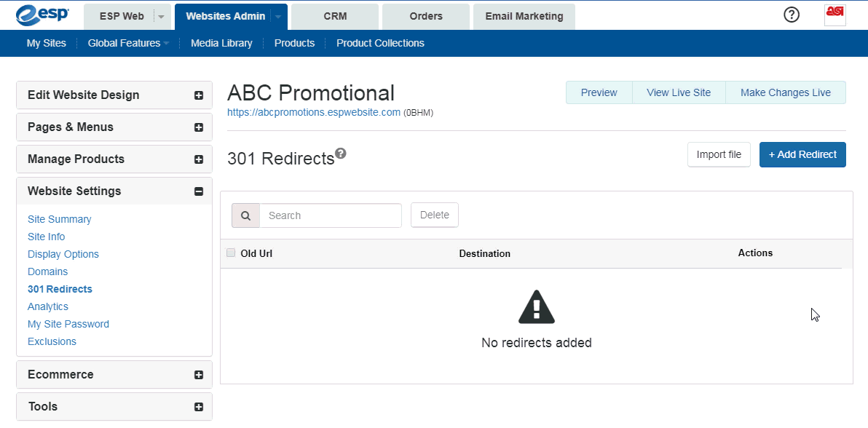Viewport: 868px width, 428px height.
Task: Click the ABC Promotional site title
Action: (x=311, y=92)
